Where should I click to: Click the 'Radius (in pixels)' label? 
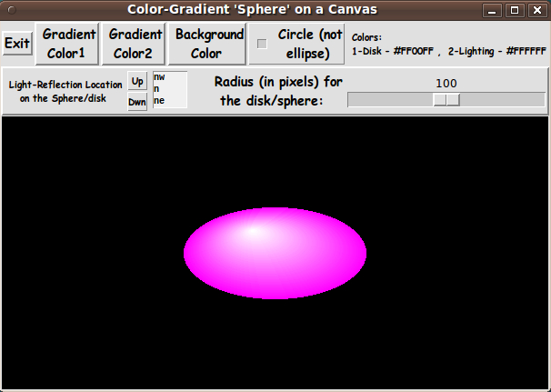(278, 91)
